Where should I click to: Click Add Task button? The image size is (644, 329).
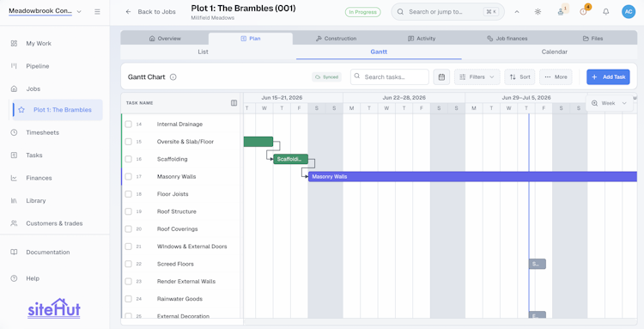coord(608,76)
